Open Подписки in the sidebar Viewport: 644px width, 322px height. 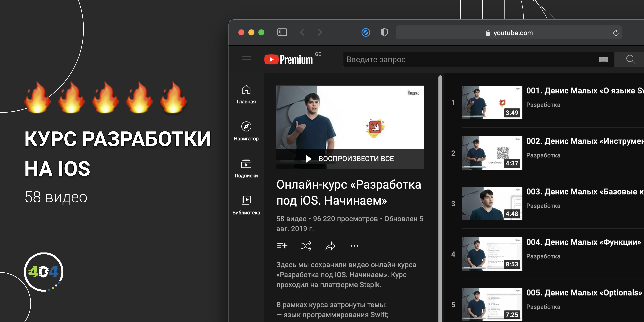click(x=246, y=169)
